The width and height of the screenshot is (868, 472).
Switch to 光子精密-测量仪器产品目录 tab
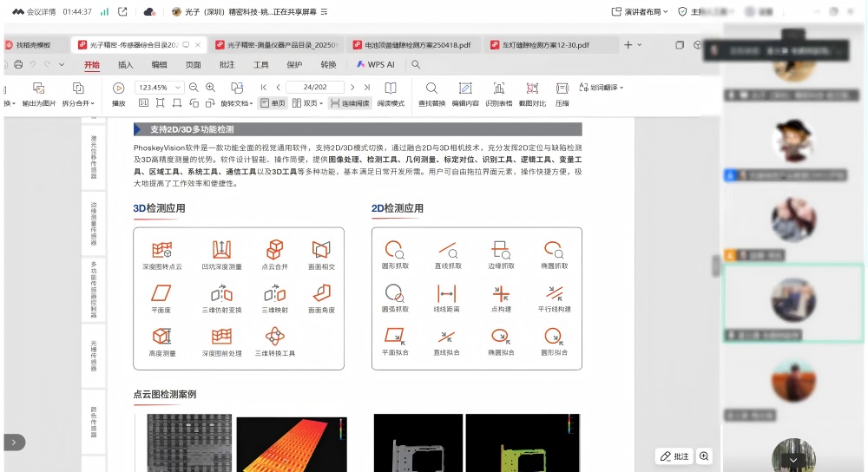pos(276,45)
